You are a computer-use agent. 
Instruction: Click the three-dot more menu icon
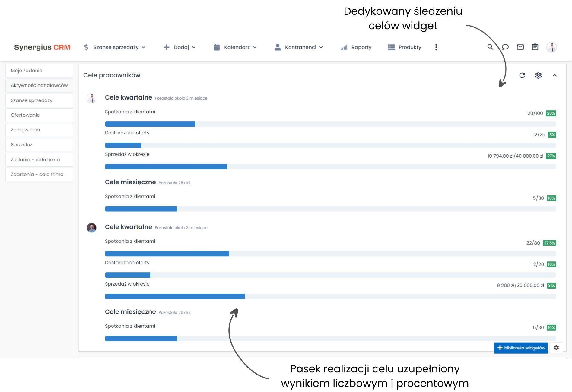pyautogui.click(x=436, y=47)
